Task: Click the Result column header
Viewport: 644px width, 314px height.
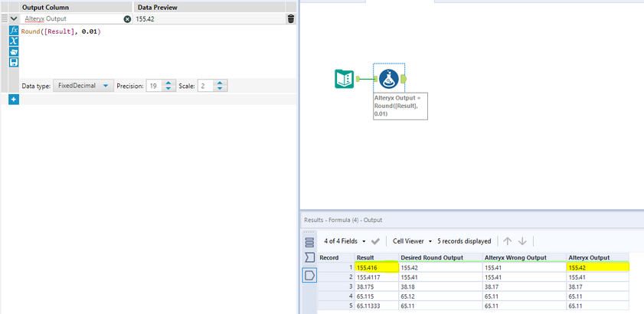Action: tap(377, 257)
